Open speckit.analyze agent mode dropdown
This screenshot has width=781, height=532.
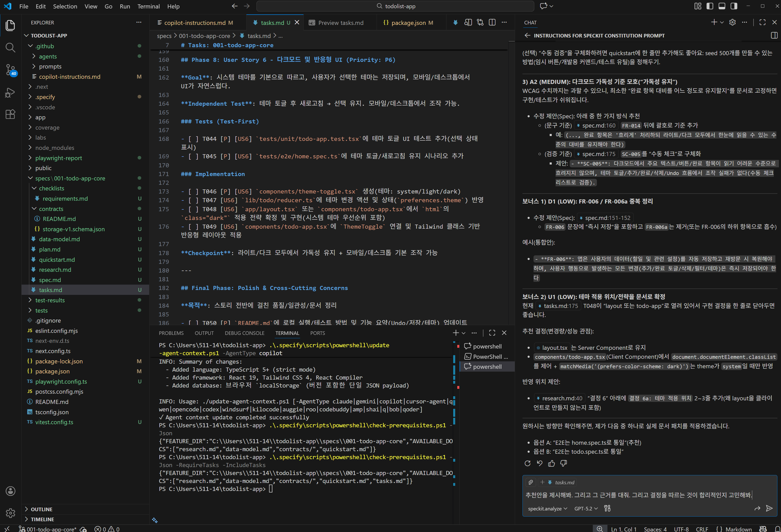tap(547, 508)
